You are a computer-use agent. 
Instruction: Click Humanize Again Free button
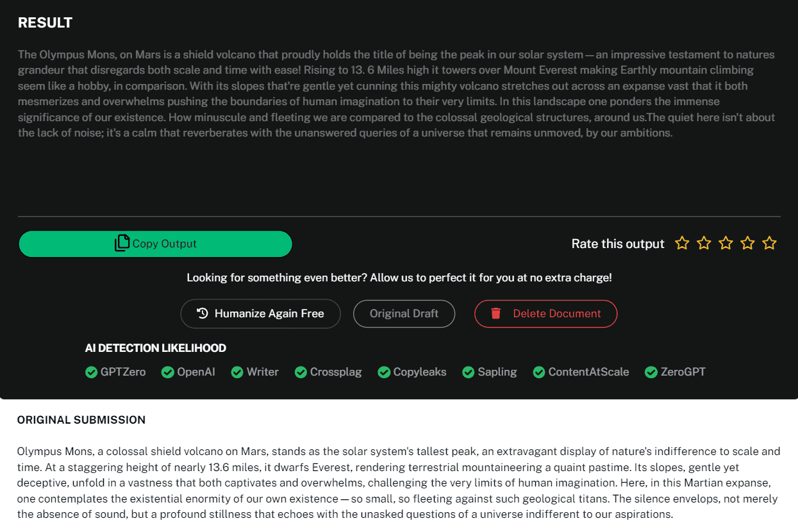pyautogui.click(x=260, y=313)
